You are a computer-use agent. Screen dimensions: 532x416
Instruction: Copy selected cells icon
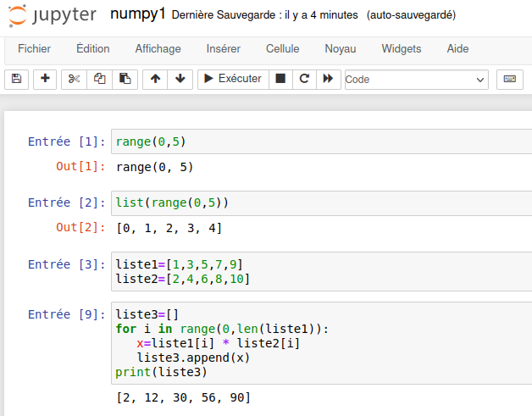pos(99,79)
